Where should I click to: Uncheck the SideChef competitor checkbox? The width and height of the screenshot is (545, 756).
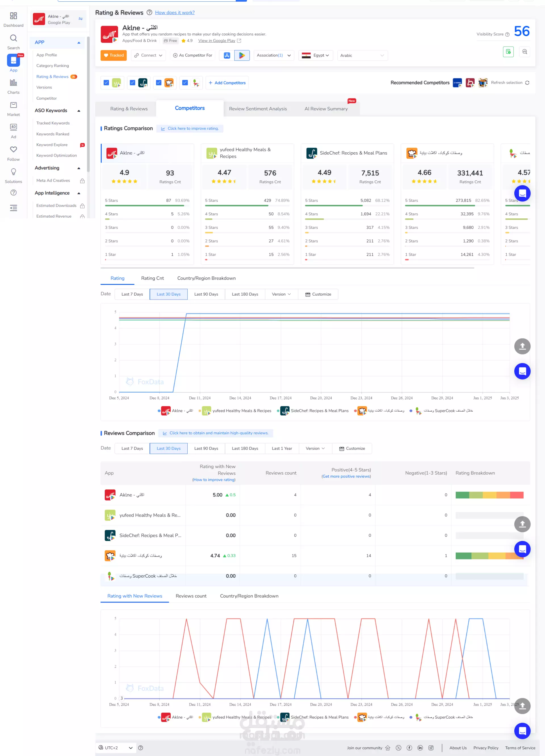132,83
